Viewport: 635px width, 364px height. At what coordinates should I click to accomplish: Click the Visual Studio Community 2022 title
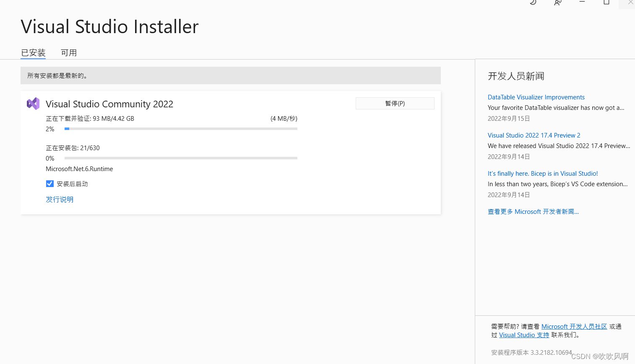(109, 104)
